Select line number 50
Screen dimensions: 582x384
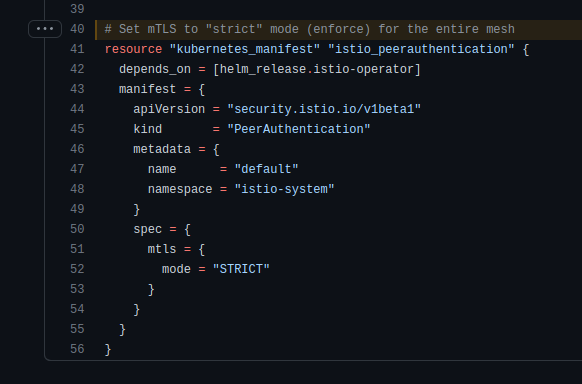(77, 229)
